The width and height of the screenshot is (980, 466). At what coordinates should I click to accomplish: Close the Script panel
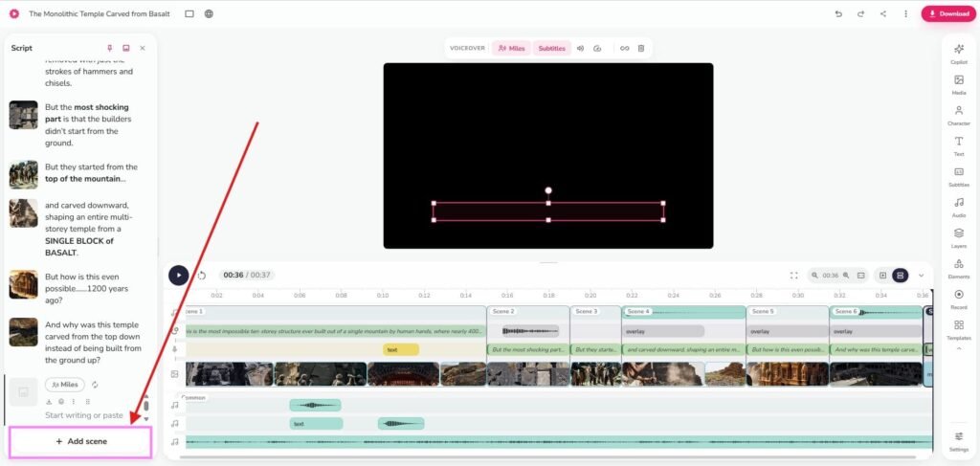(143, 48)
